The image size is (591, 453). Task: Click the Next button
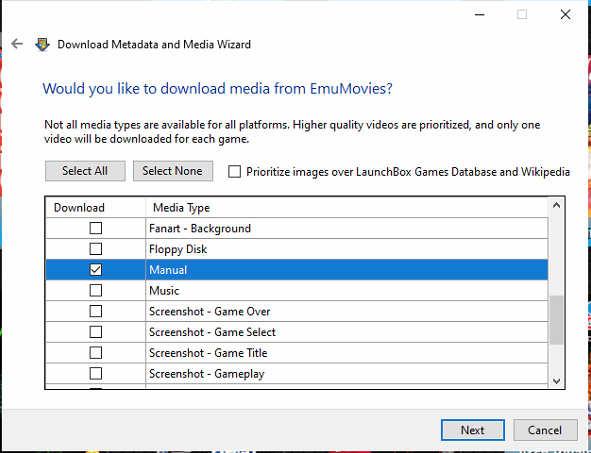[x=473, y=430]
